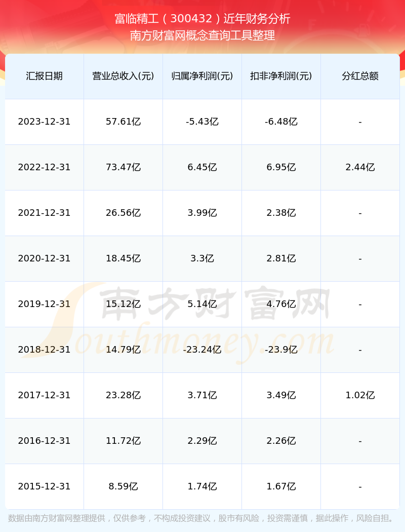
Task: Select the 3.49亿 cell
Action: 281,395
